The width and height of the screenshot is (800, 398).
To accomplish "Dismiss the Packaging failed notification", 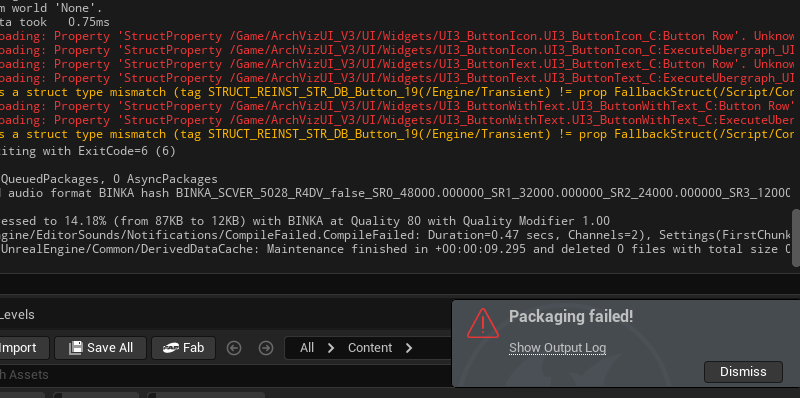I will (743, 372).
